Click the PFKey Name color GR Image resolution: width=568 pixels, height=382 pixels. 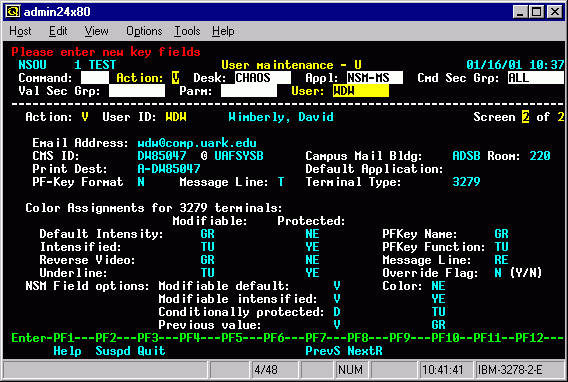(x=501, y=234)
